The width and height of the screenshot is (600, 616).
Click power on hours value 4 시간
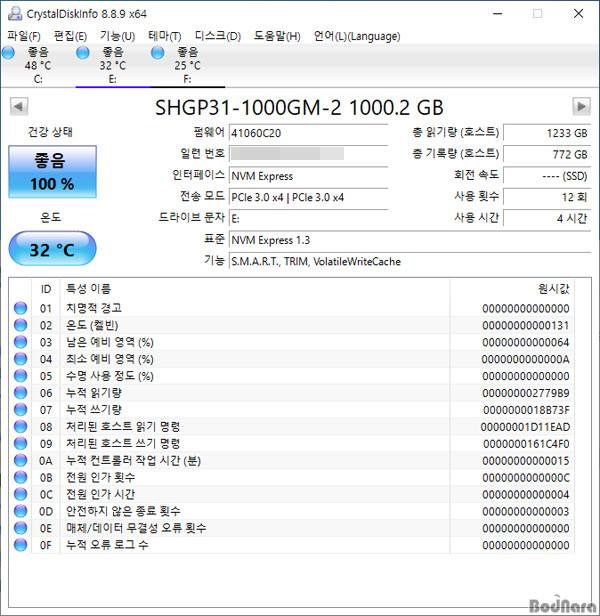pyautogui.click(x=547, y=218)
